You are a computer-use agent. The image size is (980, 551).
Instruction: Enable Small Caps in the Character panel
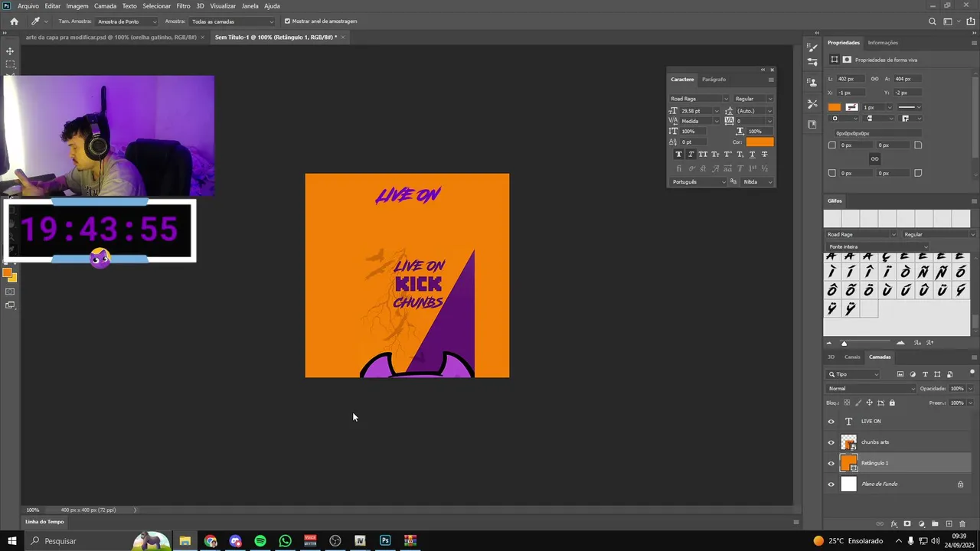tap(715, 155)
